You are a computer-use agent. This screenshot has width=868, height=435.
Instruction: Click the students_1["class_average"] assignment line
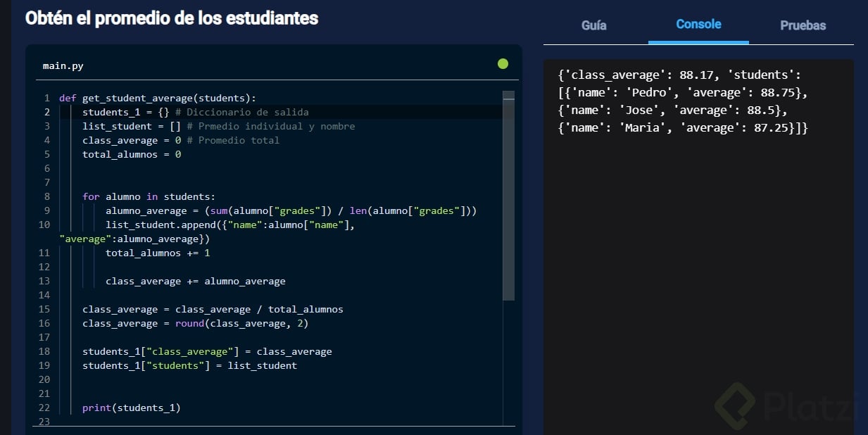[207, 351]
